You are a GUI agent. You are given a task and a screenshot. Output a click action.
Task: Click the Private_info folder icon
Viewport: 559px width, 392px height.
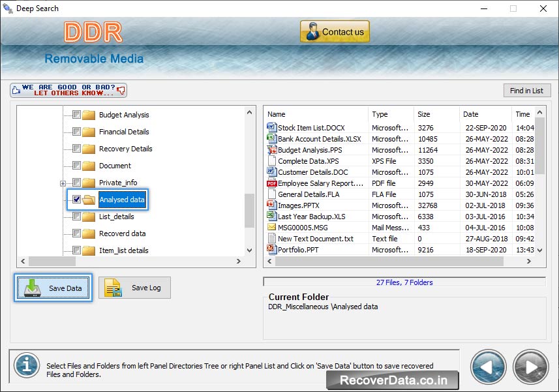(x=89, y=183)
